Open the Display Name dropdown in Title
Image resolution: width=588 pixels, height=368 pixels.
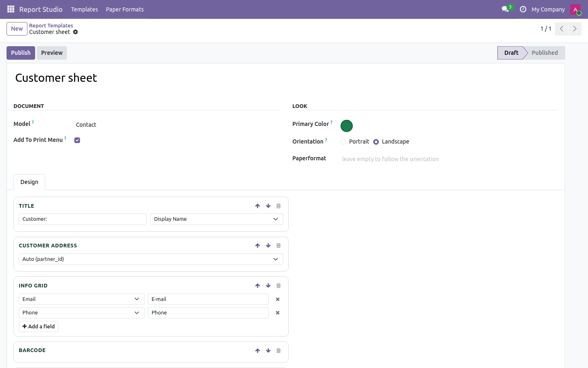pos(217,219)
